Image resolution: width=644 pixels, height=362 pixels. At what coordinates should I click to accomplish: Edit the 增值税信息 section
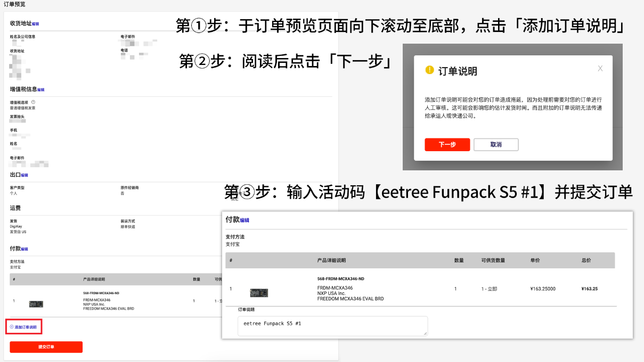click(x=40, y=90)
